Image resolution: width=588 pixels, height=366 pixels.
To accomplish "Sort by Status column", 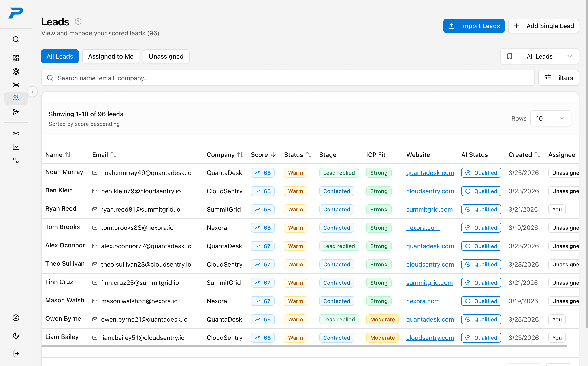I will click(x=298, y=155).
